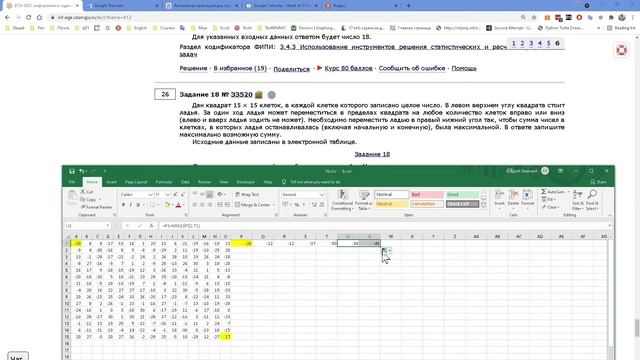Viewport: 640px width, 360px height.
Task: Switch to the Developer tab
Action: click(x=246, y=182)
